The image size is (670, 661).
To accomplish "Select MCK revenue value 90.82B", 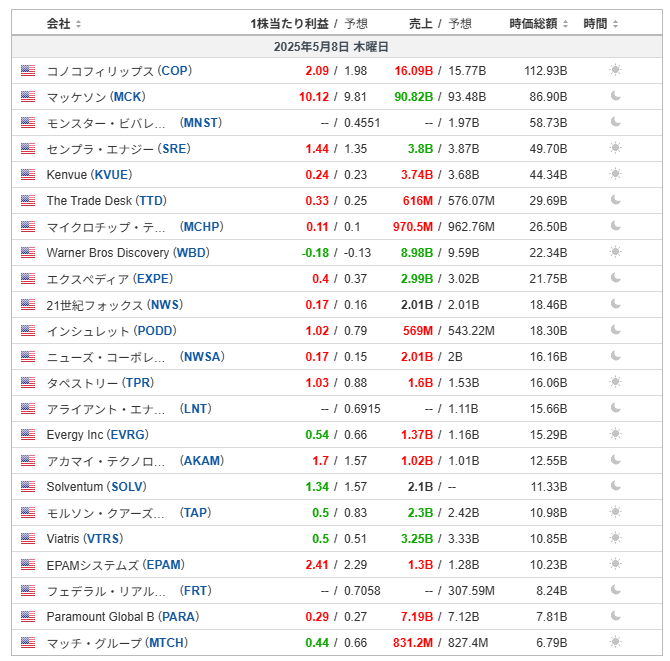I will (x=414, y=97).
